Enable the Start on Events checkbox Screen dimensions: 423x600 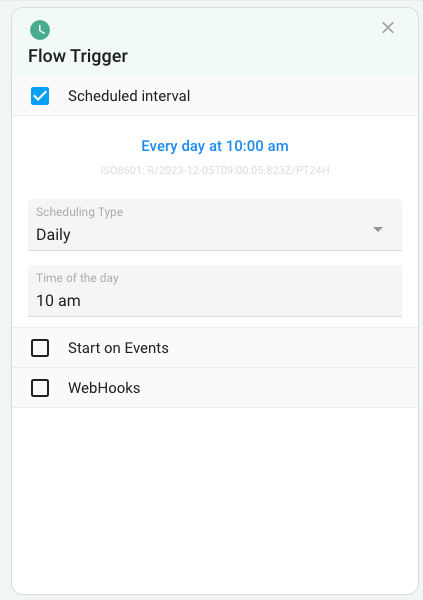tap(40, 348)
